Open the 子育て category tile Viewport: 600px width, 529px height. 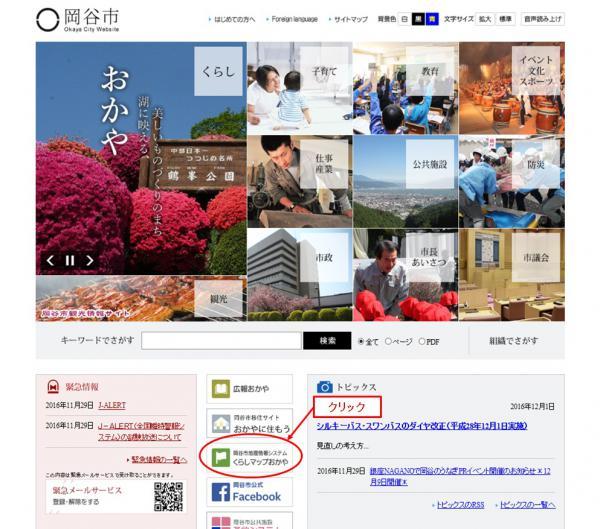(324, 72)
